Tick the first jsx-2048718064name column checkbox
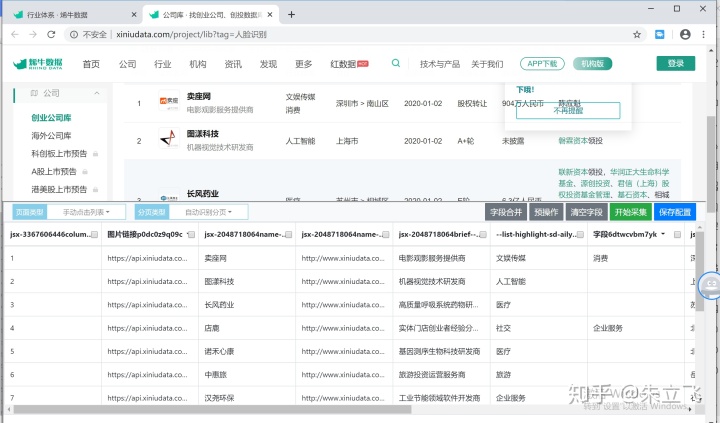720x423 pixels. (288, 235)
